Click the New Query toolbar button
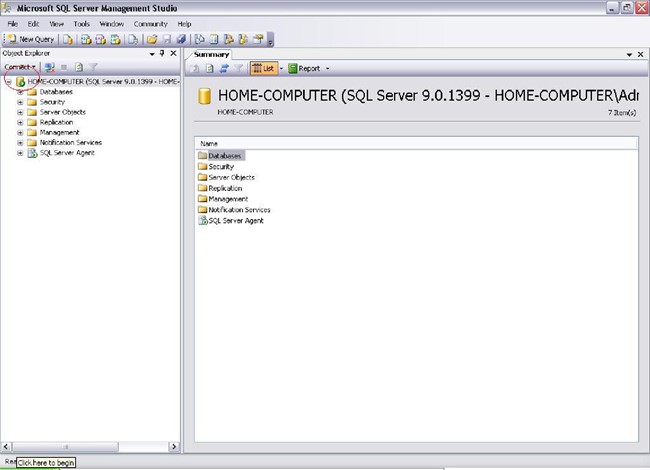This screenshot has width=650, height=470. (31, 39)
